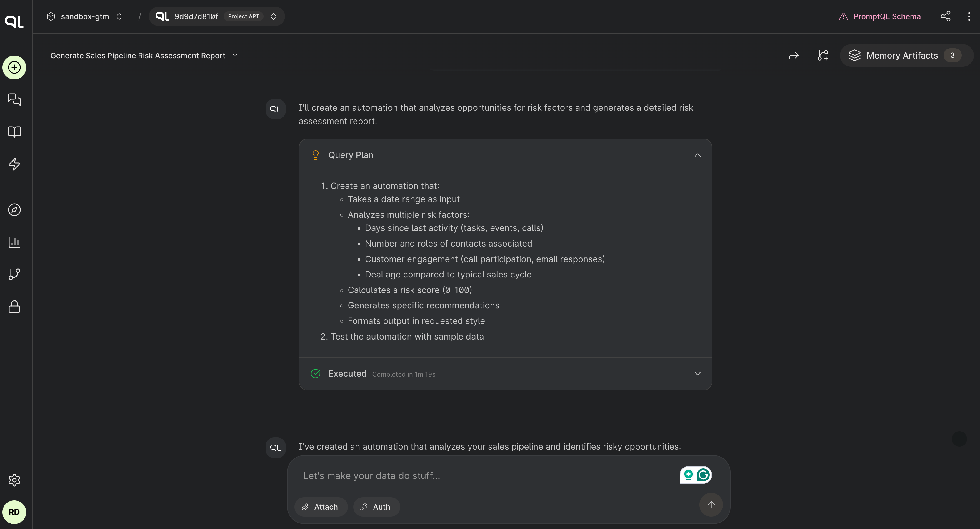Click the QL avatar beside the first reply
980x529 pixels.
click(275, 109)
